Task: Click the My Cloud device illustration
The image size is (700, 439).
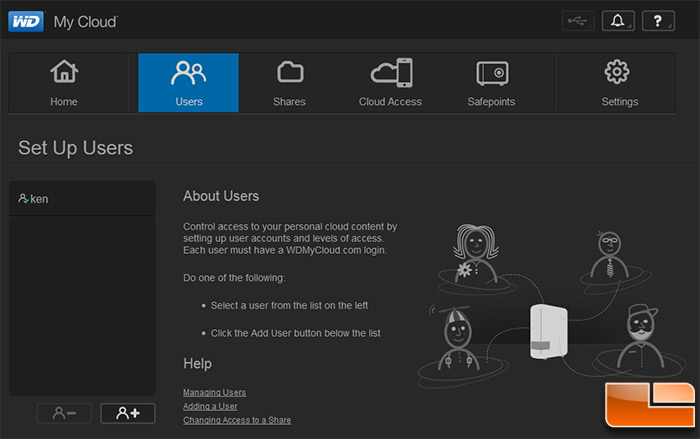Action: point(549,331)
